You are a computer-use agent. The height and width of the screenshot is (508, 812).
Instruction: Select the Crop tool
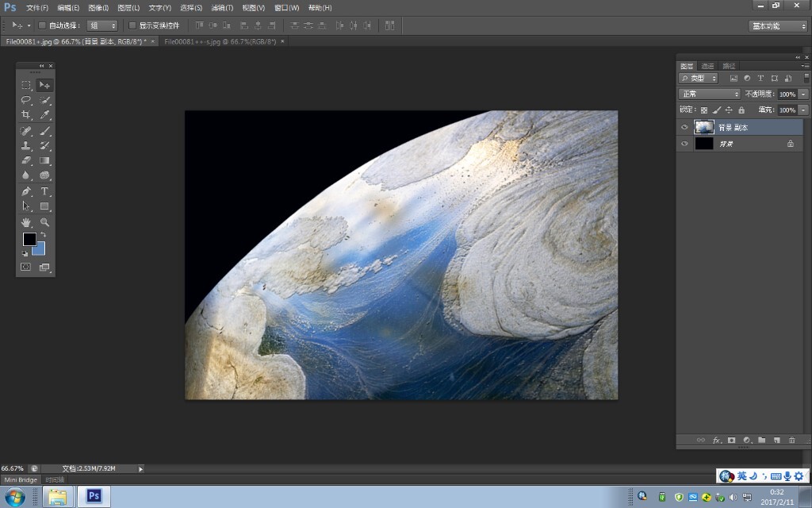[x=26, y=114]
